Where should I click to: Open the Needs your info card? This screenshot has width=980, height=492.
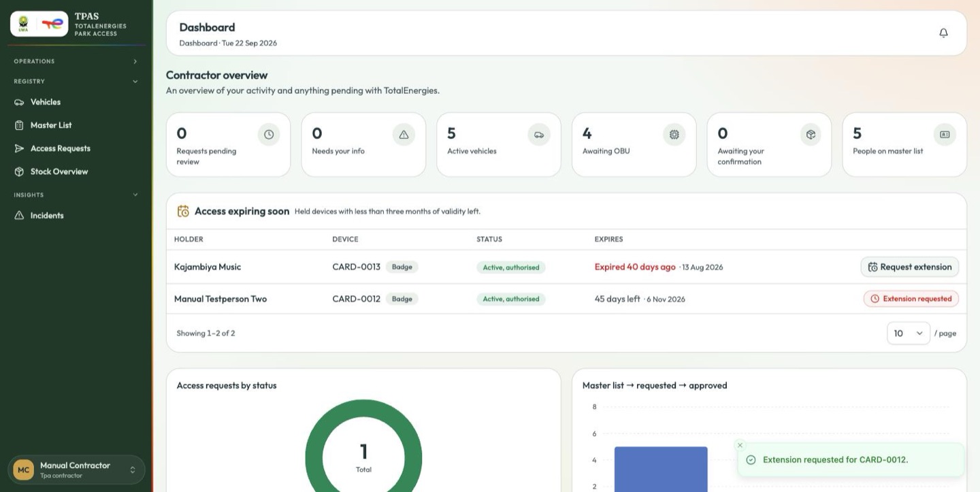363,144
